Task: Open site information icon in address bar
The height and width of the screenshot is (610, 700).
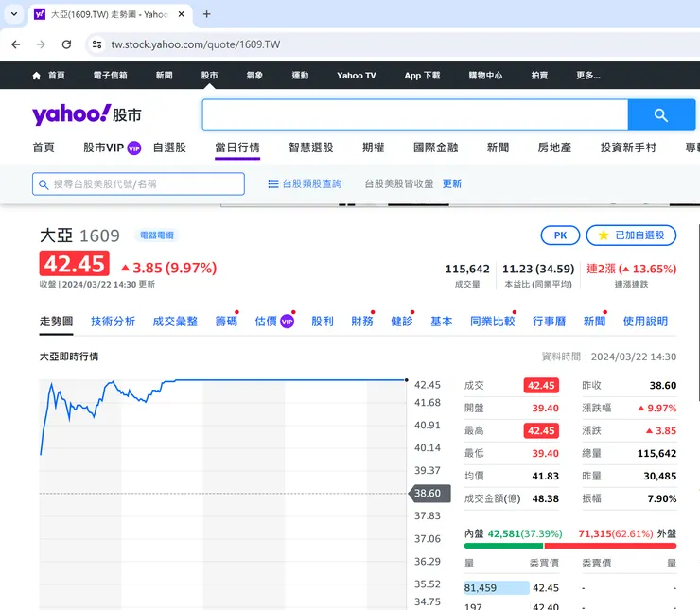Action: click(96, 44)
